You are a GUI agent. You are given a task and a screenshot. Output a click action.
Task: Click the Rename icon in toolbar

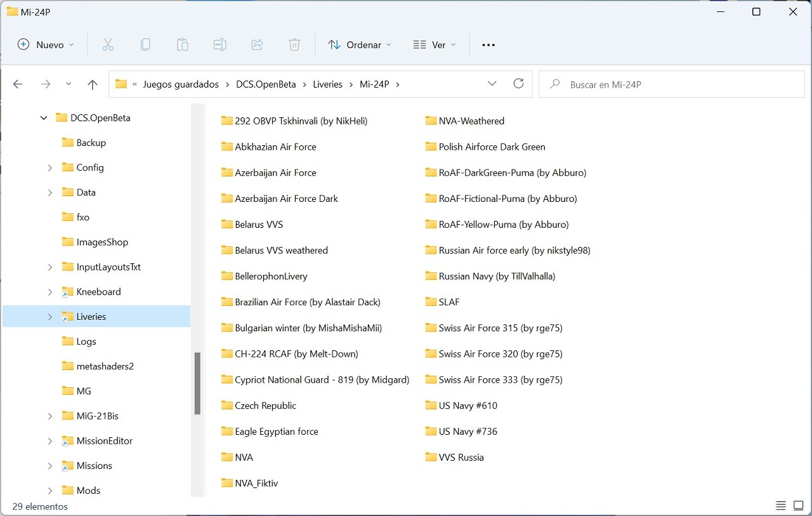tap(220, 44)
